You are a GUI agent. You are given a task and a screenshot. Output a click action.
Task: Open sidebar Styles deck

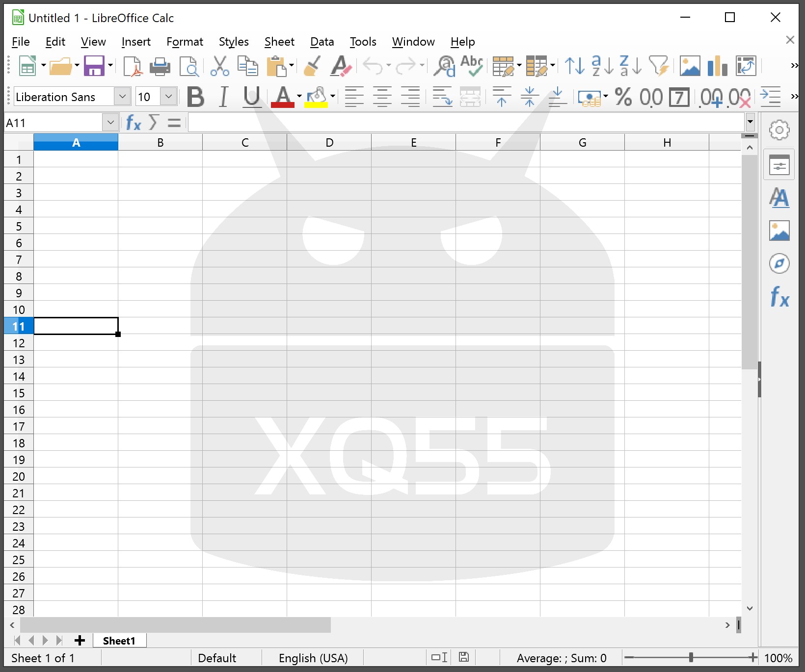tap(779, 197)
